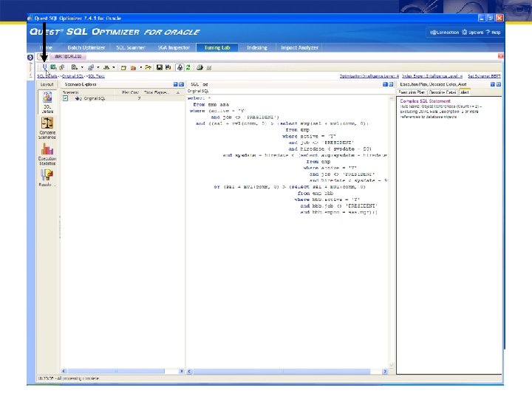Click the help icon in SQL Text header
This screenshot has height=399, width=532.
coord(385,84)
